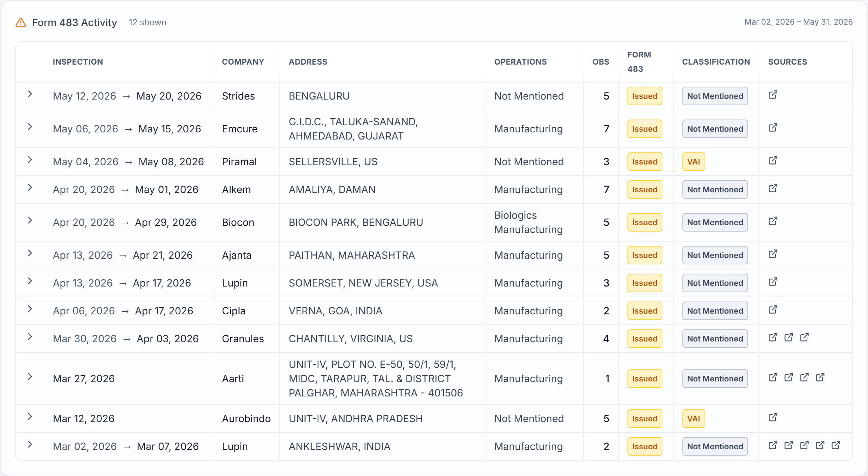Screen dimensions: 868x476
Task: Click Not Mentioned classification badge for Cipla
Action: pyautogui.click(x=715, y=311)
